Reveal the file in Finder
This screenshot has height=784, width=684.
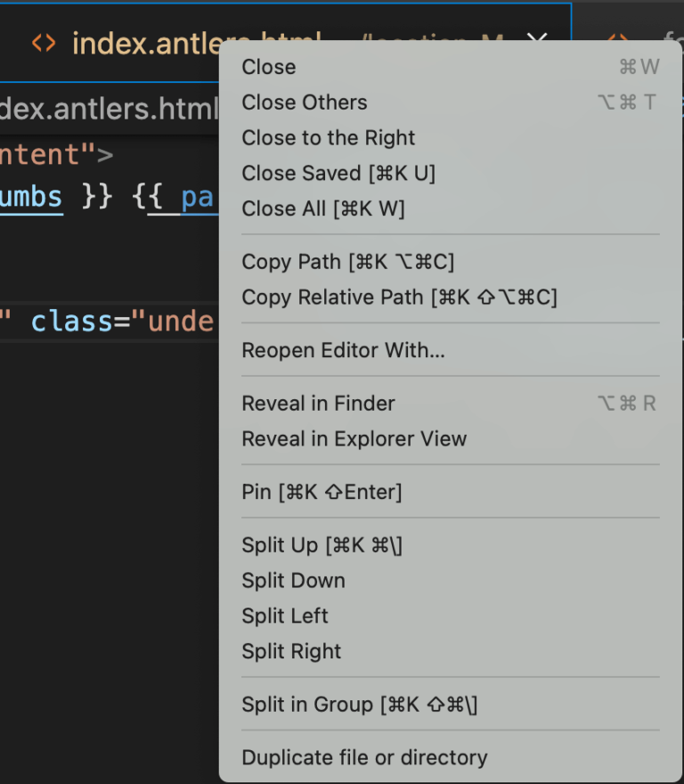pos(318,403)
